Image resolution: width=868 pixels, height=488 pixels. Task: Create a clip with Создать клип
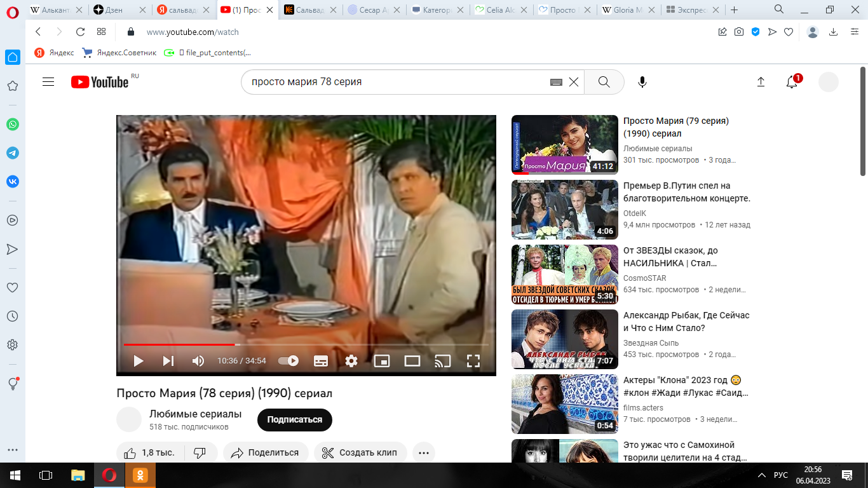click(x=360, y=452)
